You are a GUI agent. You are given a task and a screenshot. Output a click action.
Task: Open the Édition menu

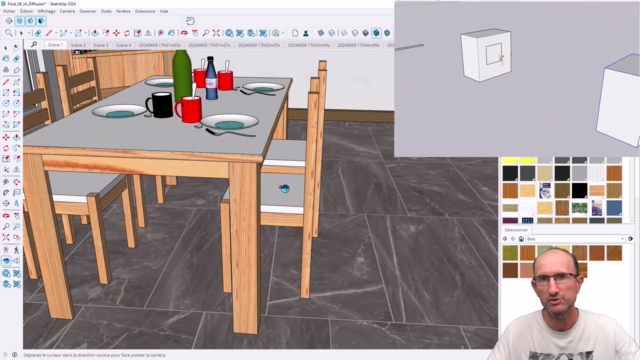tap(27, 11)
